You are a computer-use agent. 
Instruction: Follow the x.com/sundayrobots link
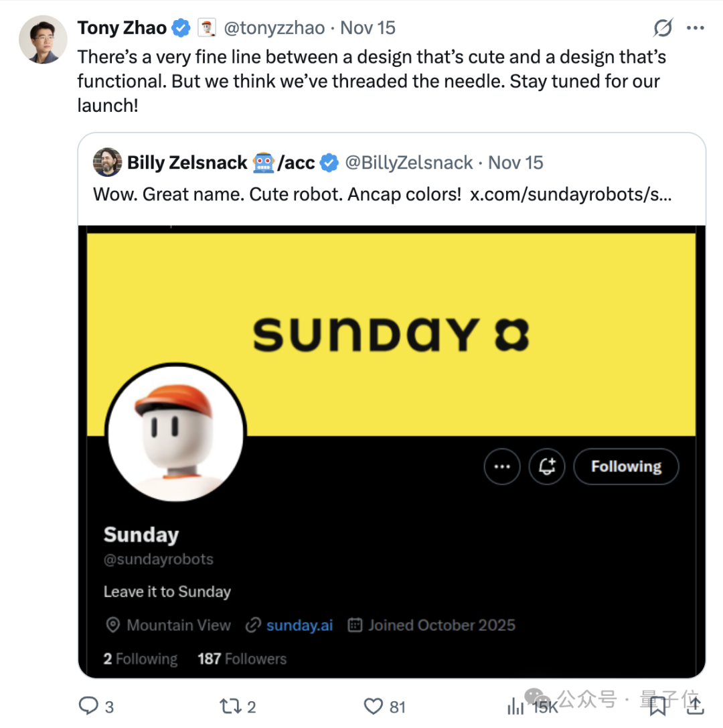coord(571,194)
